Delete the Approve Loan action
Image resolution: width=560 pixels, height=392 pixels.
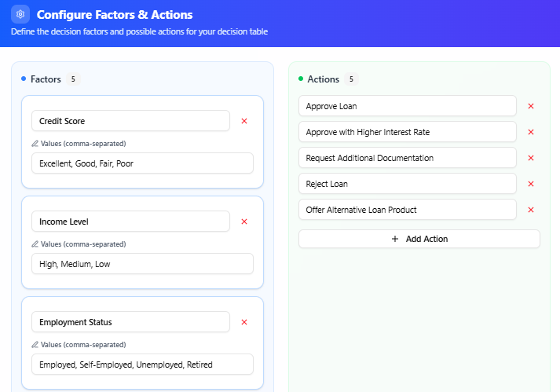point(531,106)
